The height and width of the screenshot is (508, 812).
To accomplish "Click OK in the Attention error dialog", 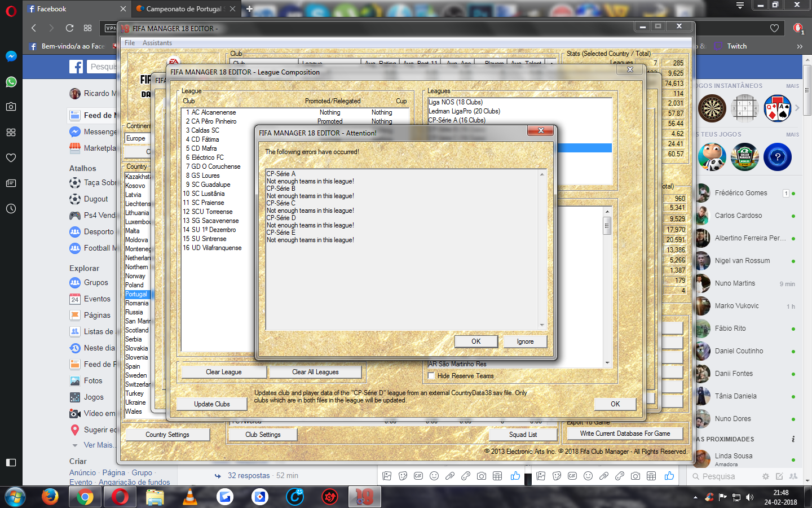I will (476, 341).
